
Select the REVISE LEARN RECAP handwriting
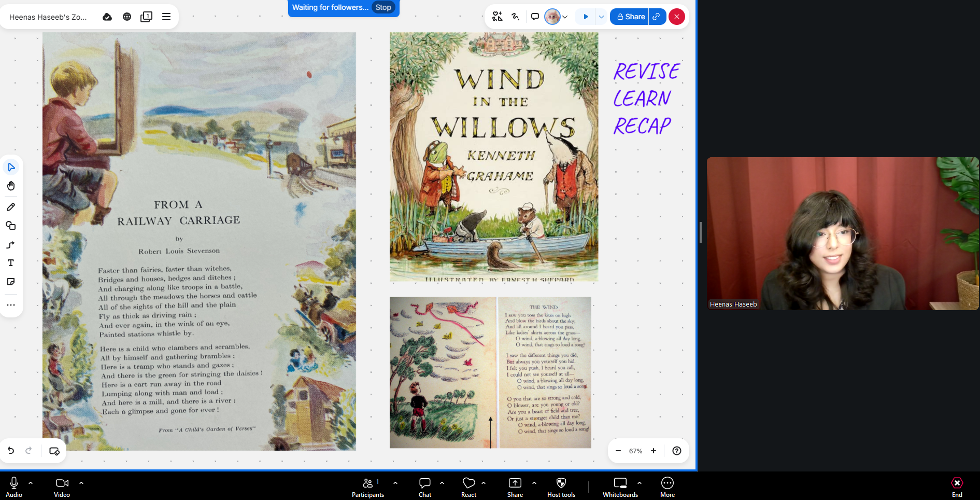tap(646, 99)
